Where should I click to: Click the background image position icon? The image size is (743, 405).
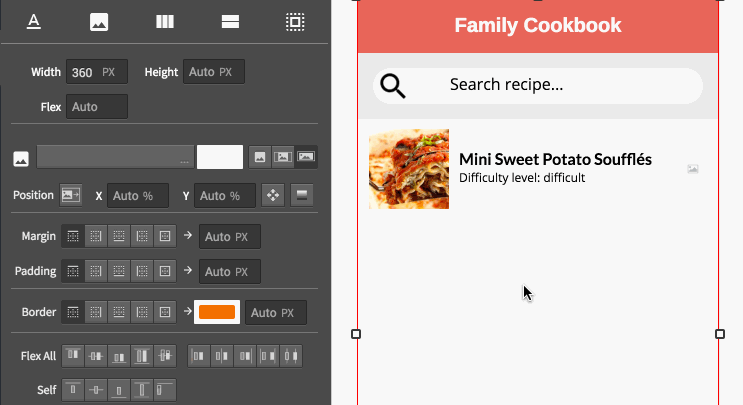(x=71, y=195)
